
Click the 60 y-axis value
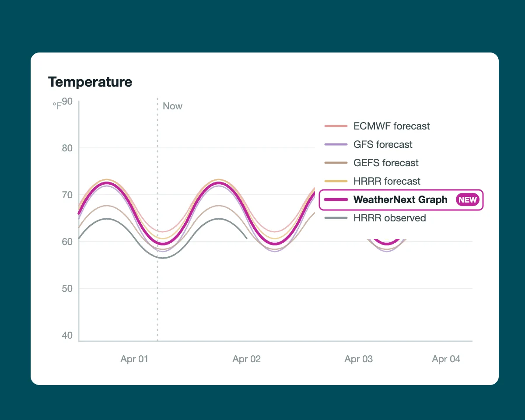click(x=67, y=241)
